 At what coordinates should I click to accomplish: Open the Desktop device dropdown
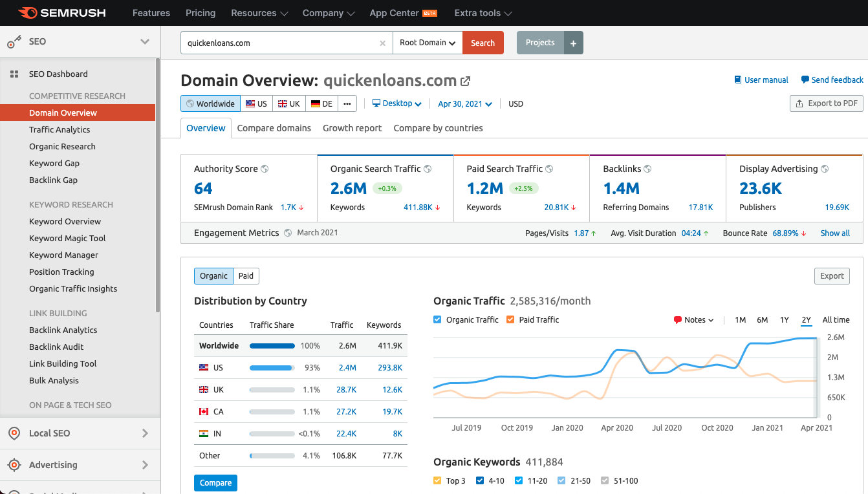click(397, 103)
